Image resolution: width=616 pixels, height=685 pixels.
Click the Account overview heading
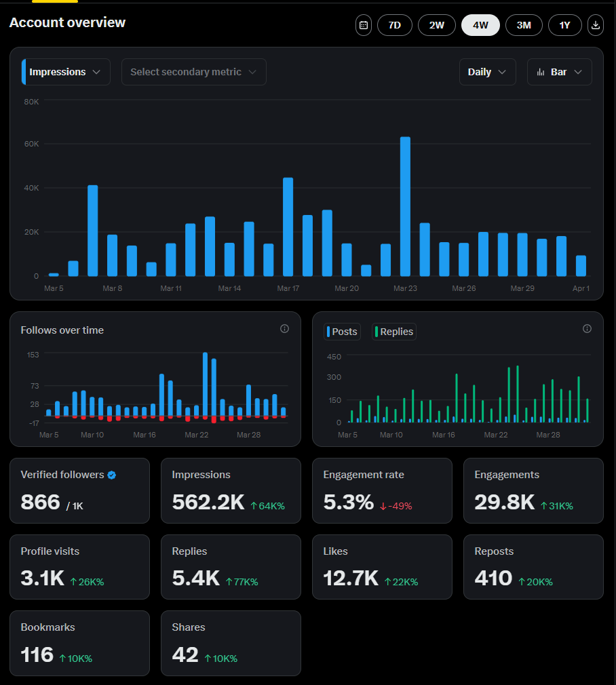(67, 22)
